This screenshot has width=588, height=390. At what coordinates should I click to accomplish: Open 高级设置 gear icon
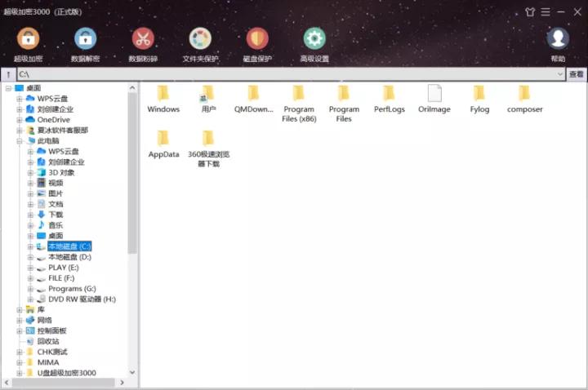tap(314, 38)
